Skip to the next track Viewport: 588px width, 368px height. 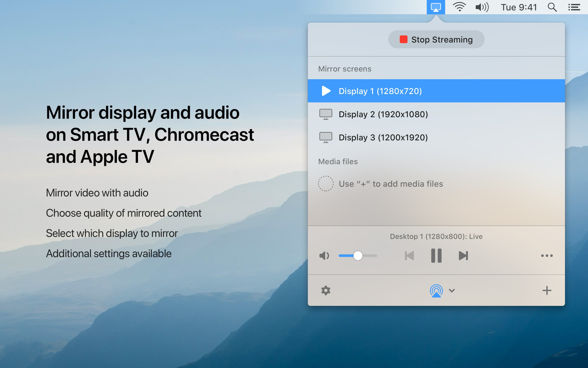click(x=463, y=256)
